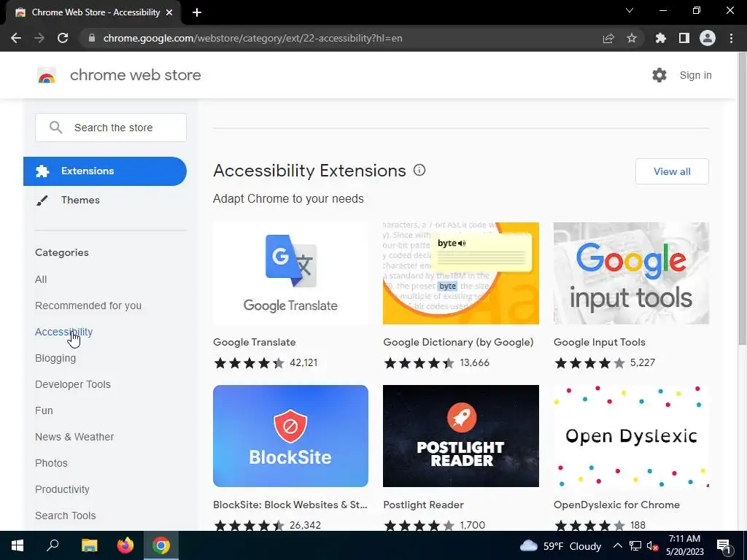Toggle the browser side panel
The width and height of the screenshot is (747, 560).
pos(684,38)
